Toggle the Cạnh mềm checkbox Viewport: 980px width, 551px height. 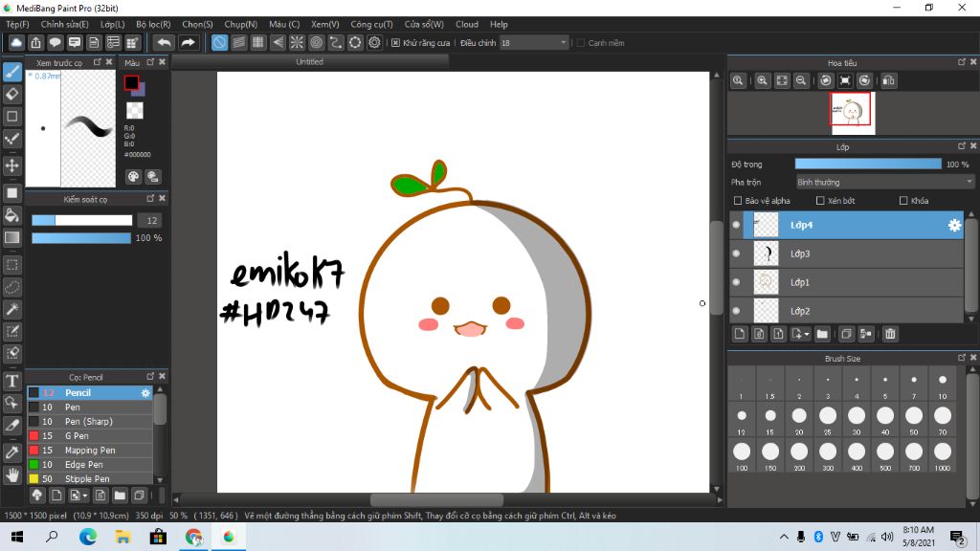(581, 42)
